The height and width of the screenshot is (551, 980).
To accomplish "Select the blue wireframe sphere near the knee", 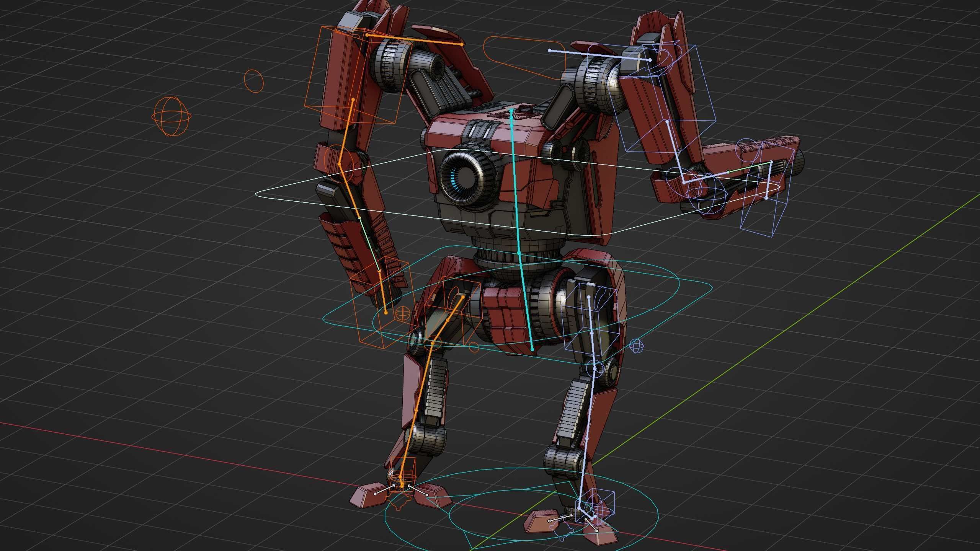I will [x=636, y=346].
